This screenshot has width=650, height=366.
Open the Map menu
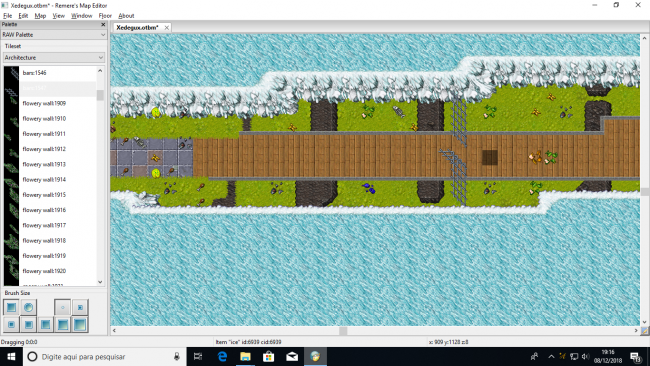coord(40,16)
